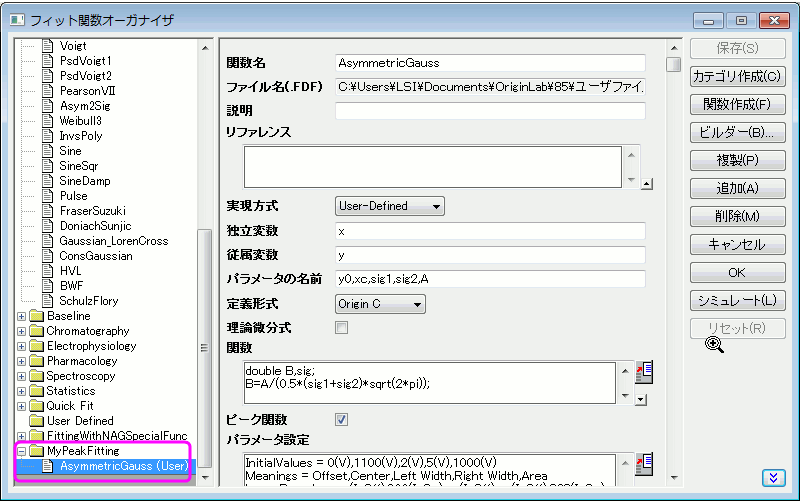Click the パラメータの名前 field
800x502 pixels.
point(490,279)
